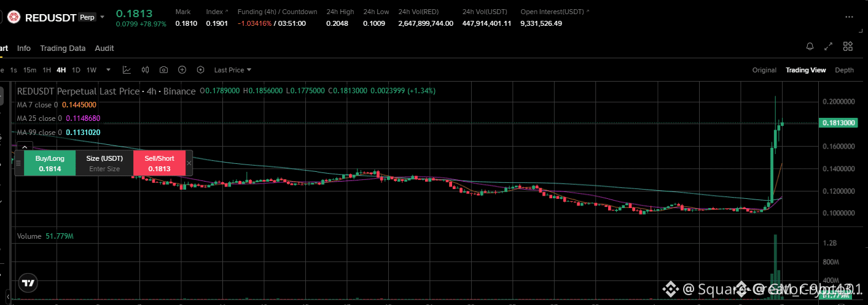Viewport: 868px width, 305px height.
Task: Expand the chart to fullscreen
Action: pos(829,47)
